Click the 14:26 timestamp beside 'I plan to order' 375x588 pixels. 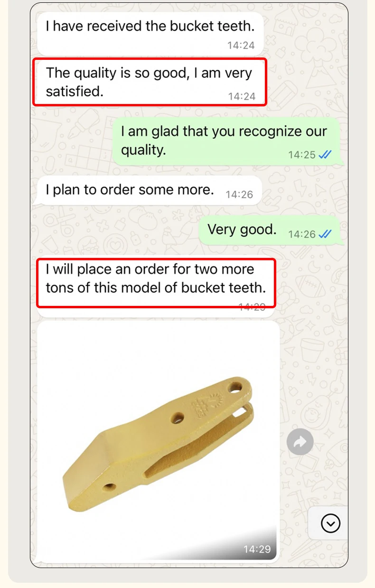pyautogui.click(x=239, y=194)
